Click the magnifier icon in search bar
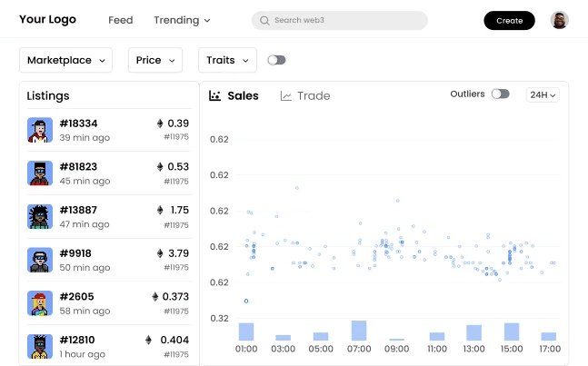588x366 pixels. click(x=264, y=20)
